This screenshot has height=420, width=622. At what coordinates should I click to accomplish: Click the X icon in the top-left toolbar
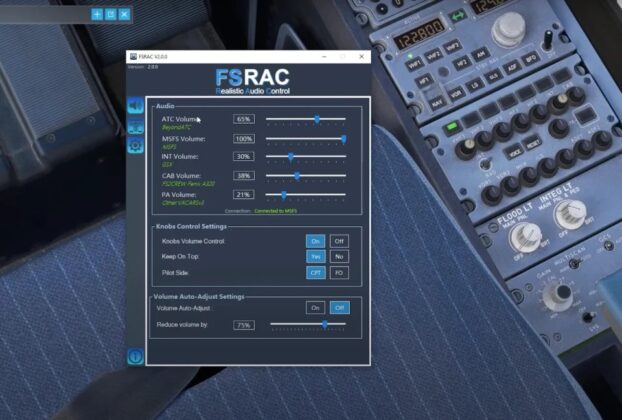pos(125,15)
